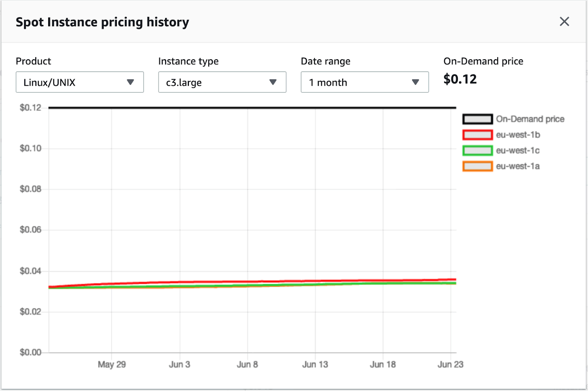
Task: Click the Instance type dropdown arrow
Action: pyautogui.click(x=273, y=82)
